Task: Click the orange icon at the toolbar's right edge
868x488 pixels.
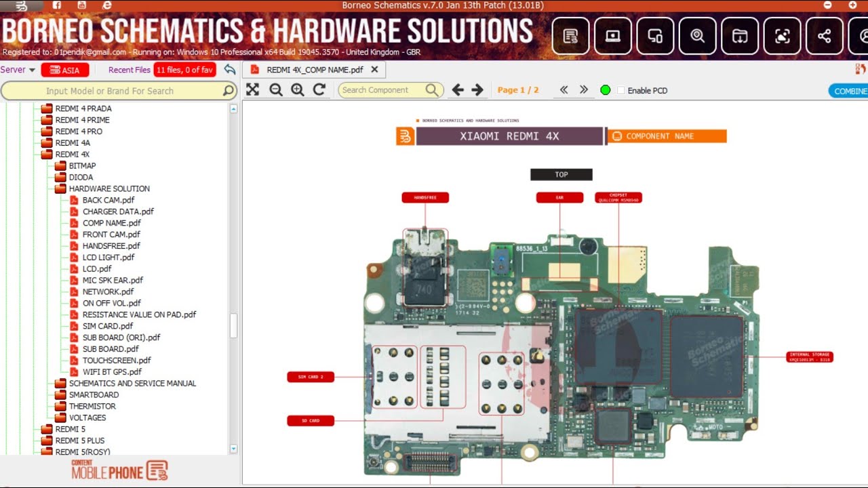Action: point(861,69)
